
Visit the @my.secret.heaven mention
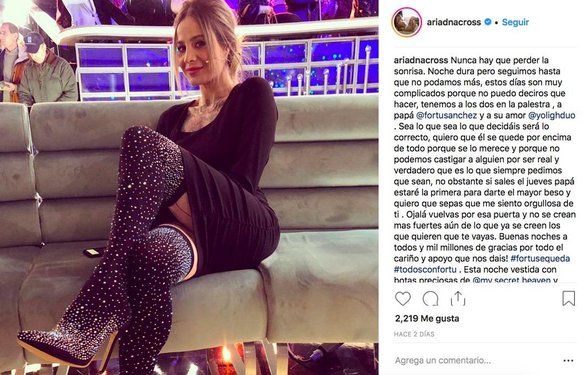(x=511, y=280)
